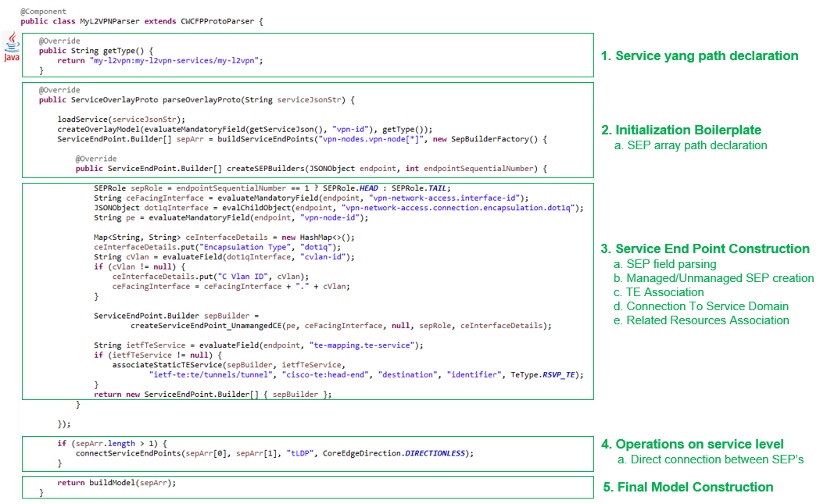820x504 pixels.
Task: Click the Java logo icon
Action: [12, 47]
